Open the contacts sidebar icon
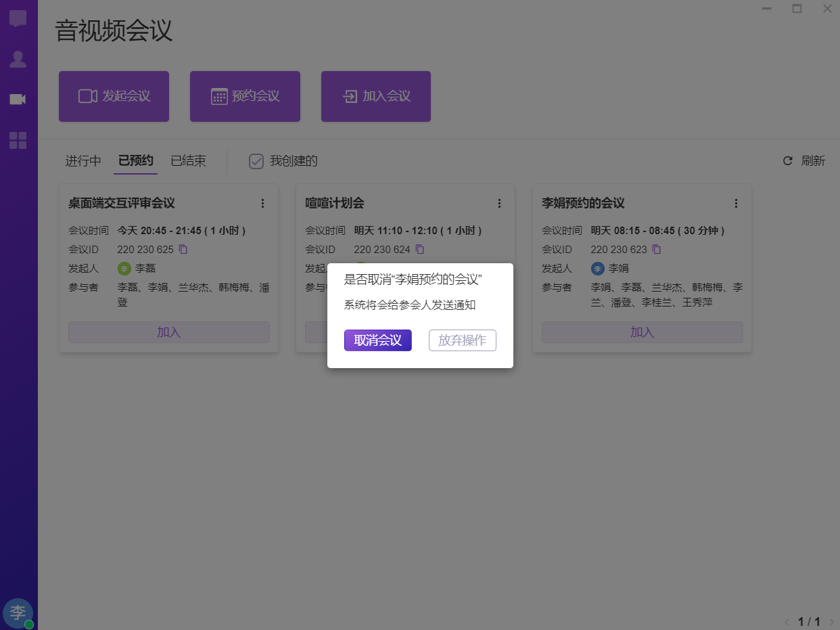 18,60
